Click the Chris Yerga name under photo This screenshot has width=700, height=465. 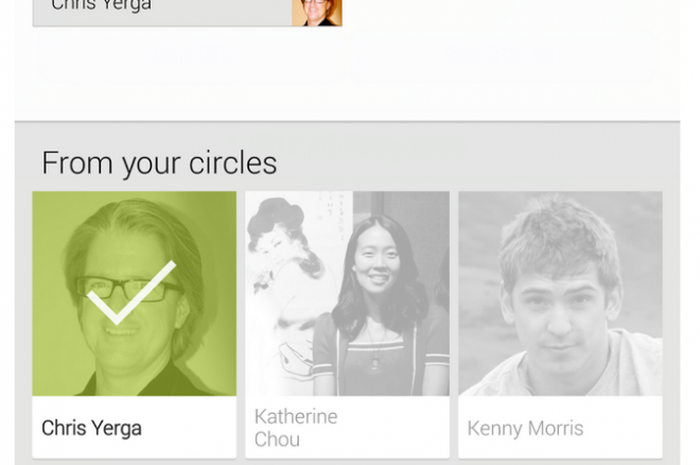pyautogui.click(x=92, y=428)
